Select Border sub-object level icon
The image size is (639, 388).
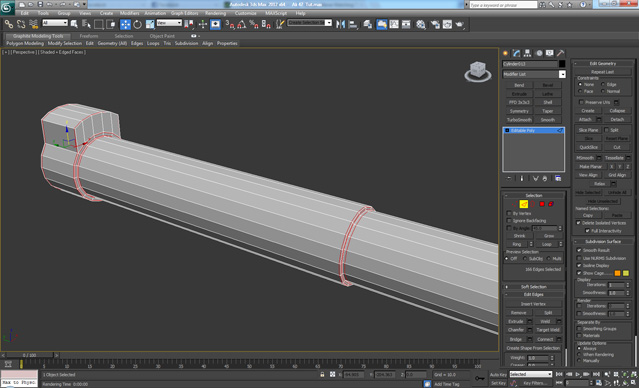(x=533, y=204)
